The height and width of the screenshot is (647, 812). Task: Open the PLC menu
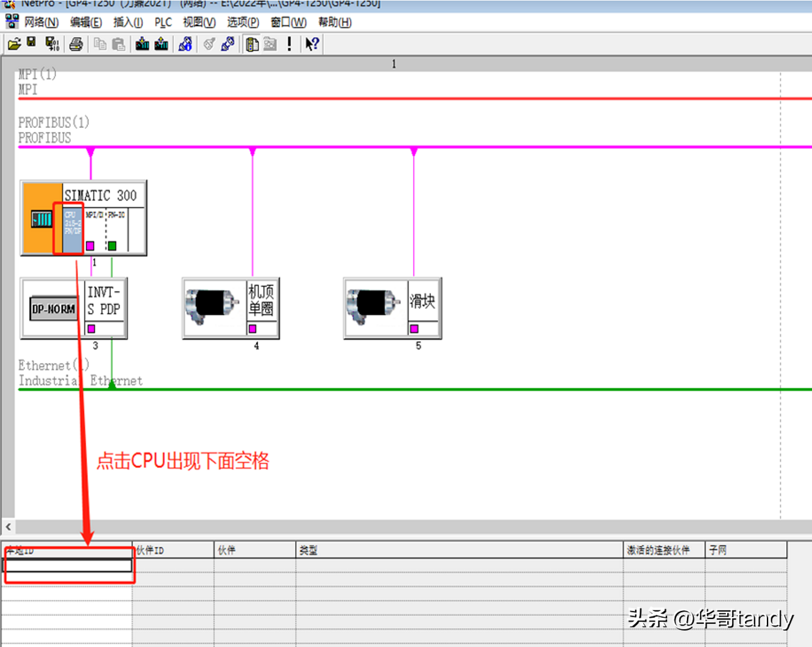(163, 23)
